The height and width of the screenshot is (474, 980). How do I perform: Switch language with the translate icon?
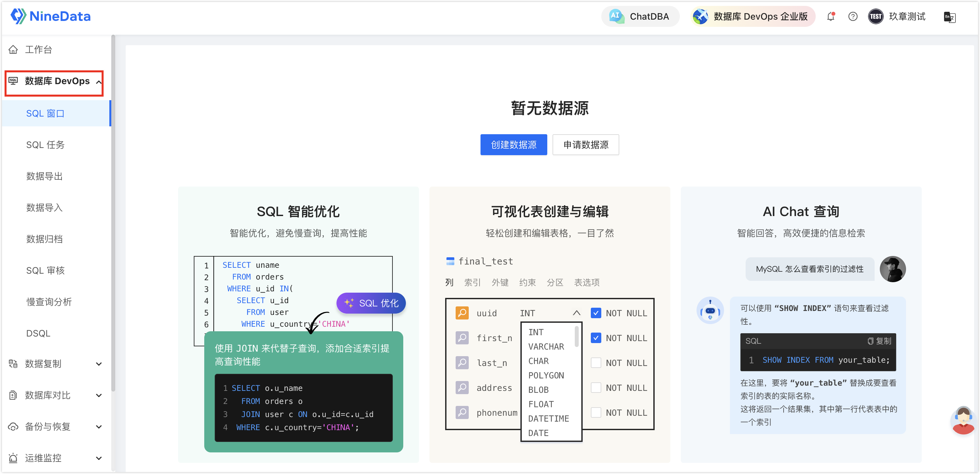[x=950, y=17]
